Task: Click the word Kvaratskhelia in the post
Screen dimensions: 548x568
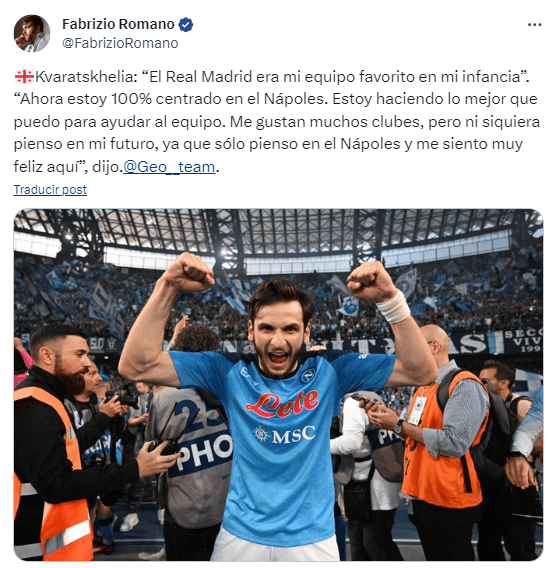Action: (x=87, y=77)
